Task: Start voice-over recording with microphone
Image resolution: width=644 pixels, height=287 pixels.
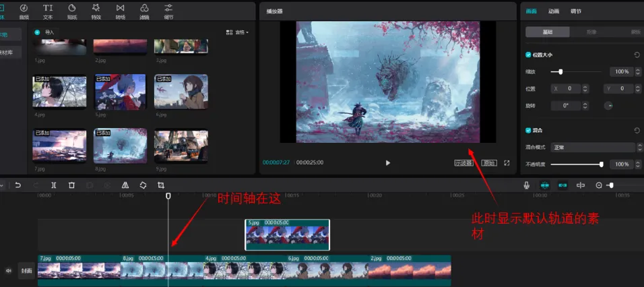Action: pyautogui.click(x=527, y=185)
